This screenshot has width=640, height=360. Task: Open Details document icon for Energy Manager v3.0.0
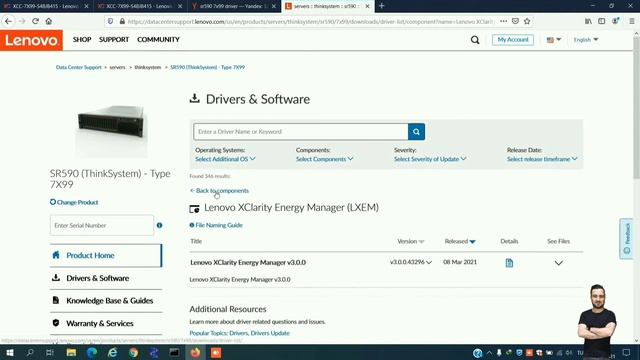pyautogui.click(x=509, y=263)
